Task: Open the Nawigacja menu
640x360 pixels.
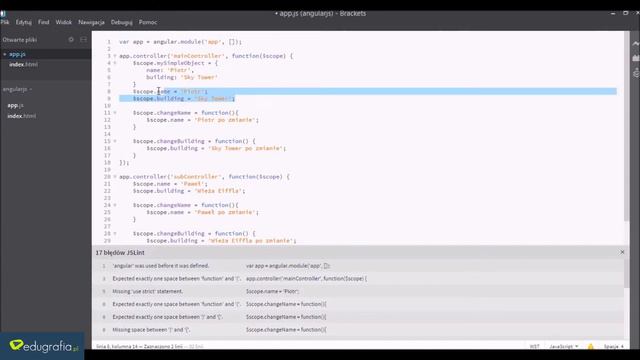Action: tap(91, 22)
